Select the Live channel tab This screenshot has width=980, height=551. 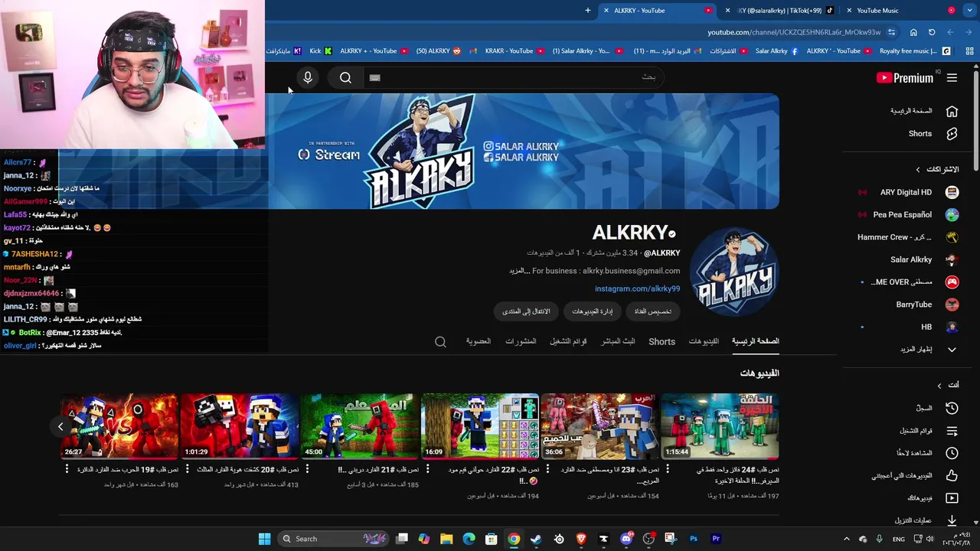[x=618, y=341]
